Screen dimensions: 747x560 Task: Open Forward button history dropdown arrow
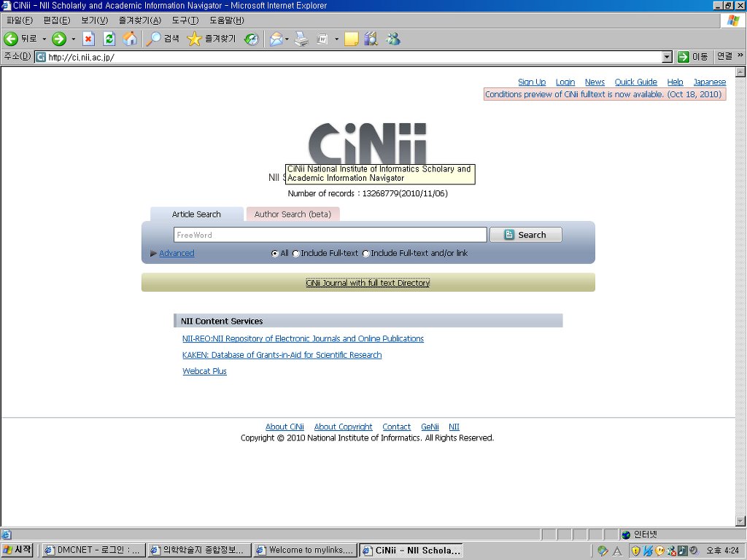74,39
